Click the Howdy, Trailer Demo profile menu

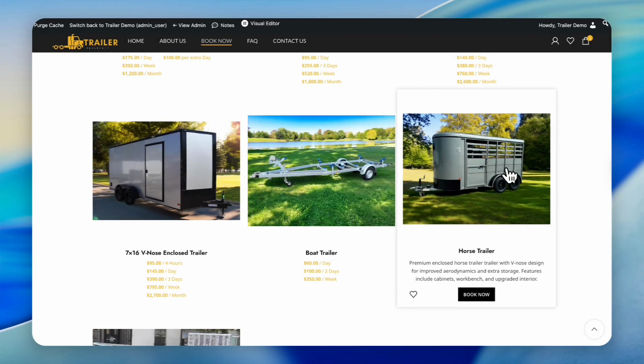[x=567, y=25]
